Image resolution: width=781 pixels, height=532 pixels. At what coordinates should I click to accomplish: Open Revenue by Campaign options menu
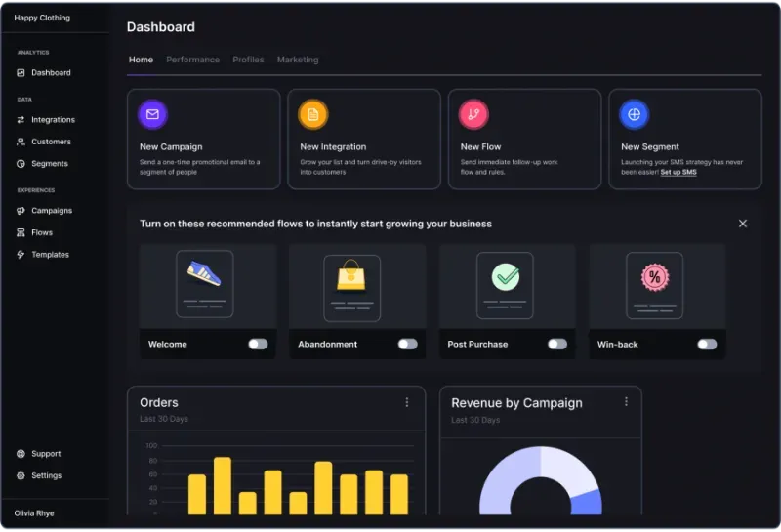(x=626, y=401)
